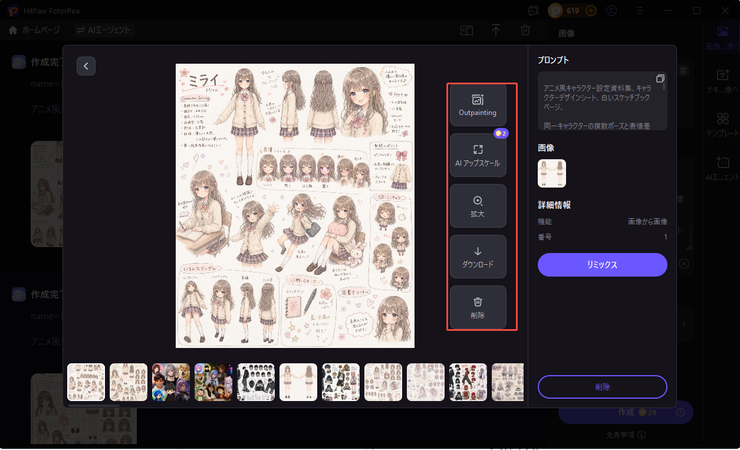
Task: Click the リミックス button
Action: coord(602,265)
